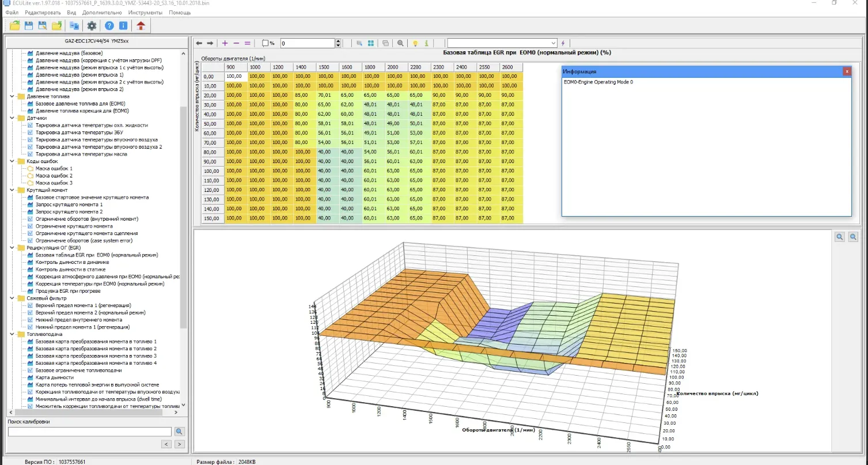Open the Файл menu

tap(12, 12)
